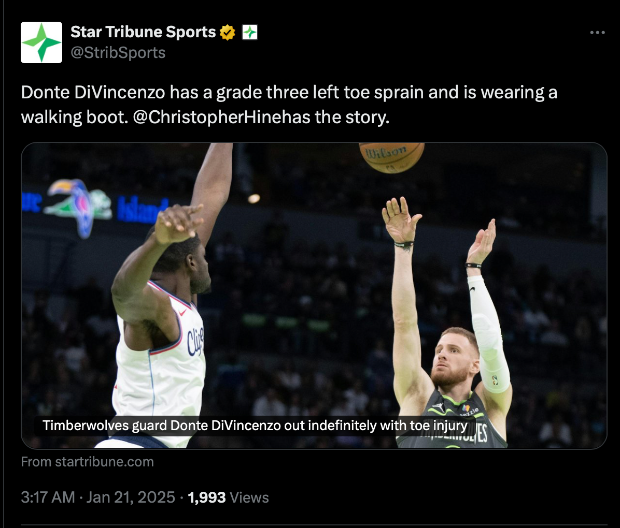The width and height of the screenshot is (620, 528).
Task: Open the Star Tribune Sports display name
Action: 143,32
